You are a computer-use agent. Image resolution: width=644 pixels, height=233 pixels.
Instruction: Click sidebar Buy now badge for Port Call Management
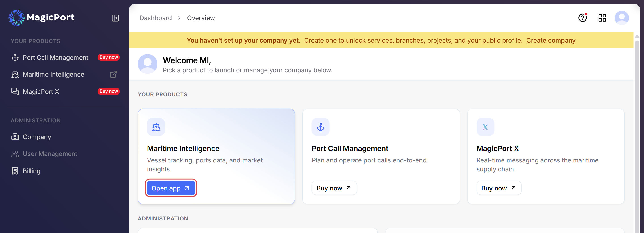click(x=109, y=57)
